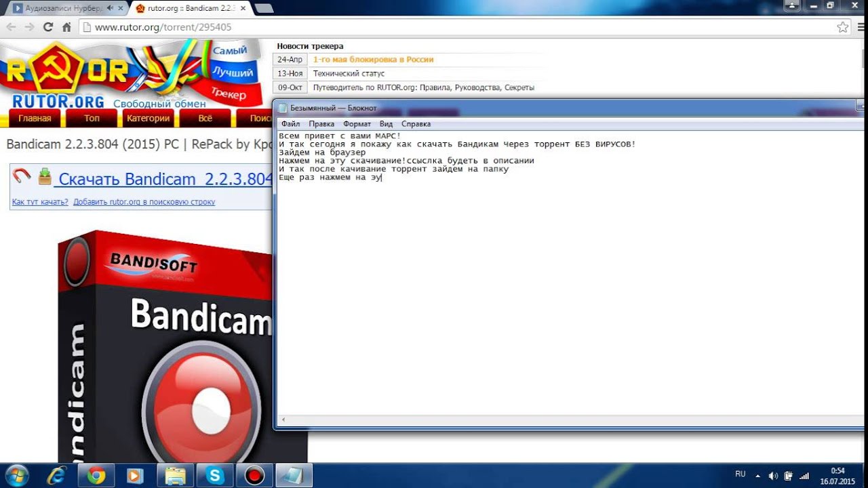This screenshot has width=868, height=488.
Task: Open the volume speaker tray icon
Action: click(x=774, y=476)
